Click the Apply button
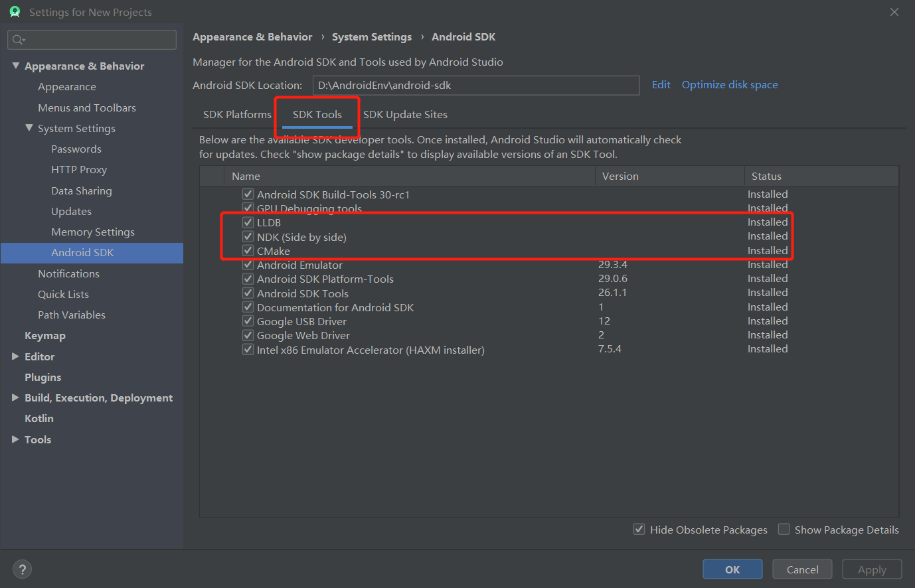915x588 pixels. (x=872, y=569)
